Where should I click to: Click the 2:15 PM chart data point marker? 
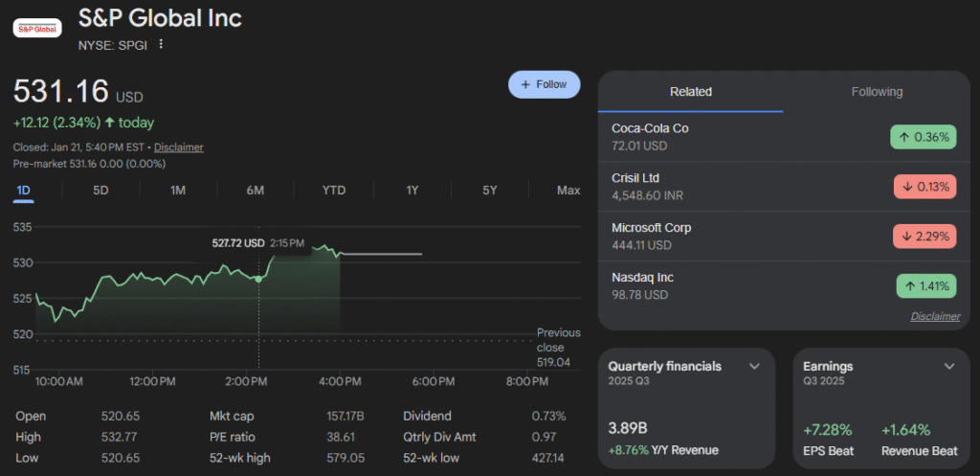[258, 279]
